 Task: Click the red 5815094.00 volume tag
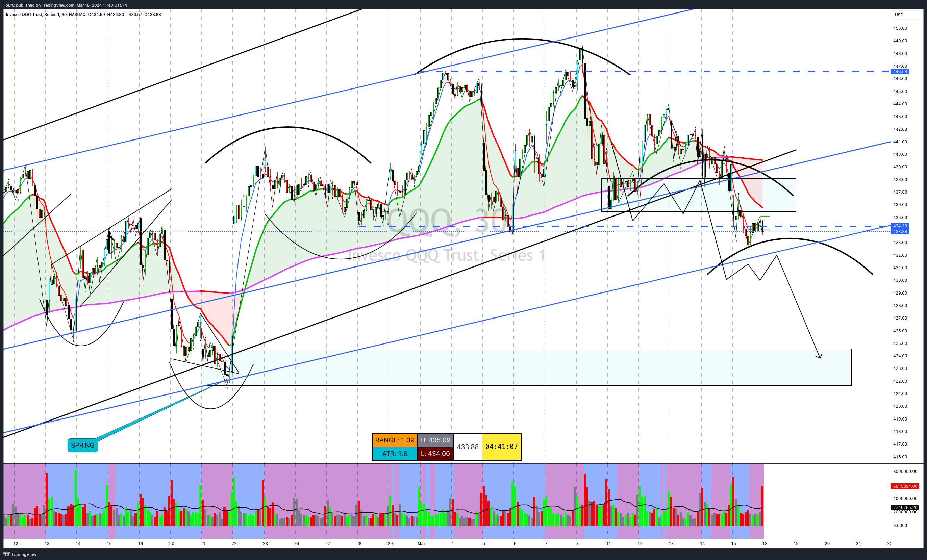point(905,486)
